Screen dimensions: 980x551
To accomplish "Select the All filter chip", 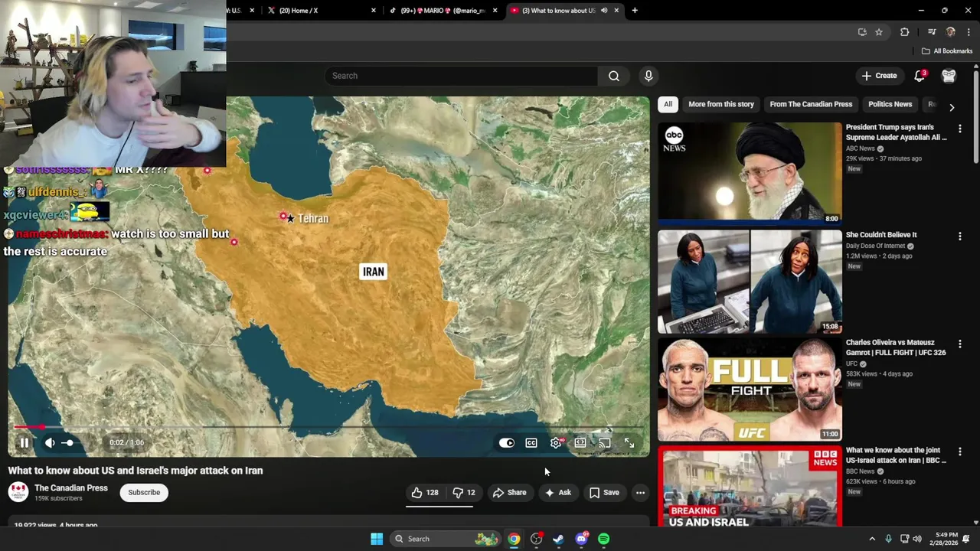I will 668,104.
